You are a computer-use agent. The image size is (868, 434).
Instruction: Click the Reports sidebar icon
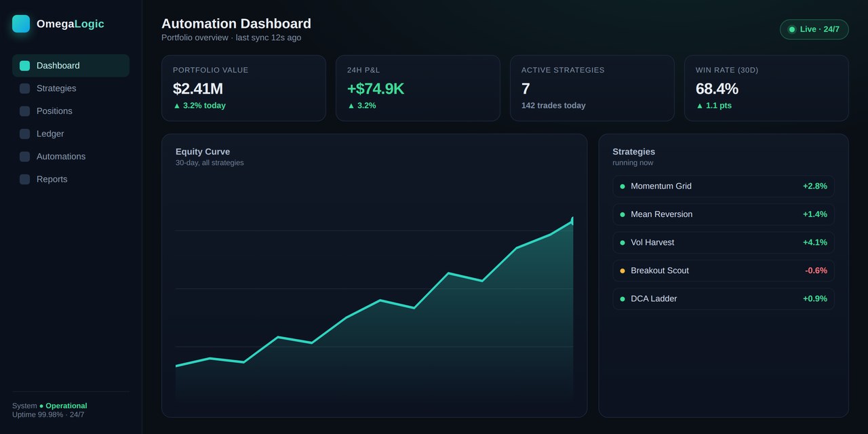coord(24,179)
